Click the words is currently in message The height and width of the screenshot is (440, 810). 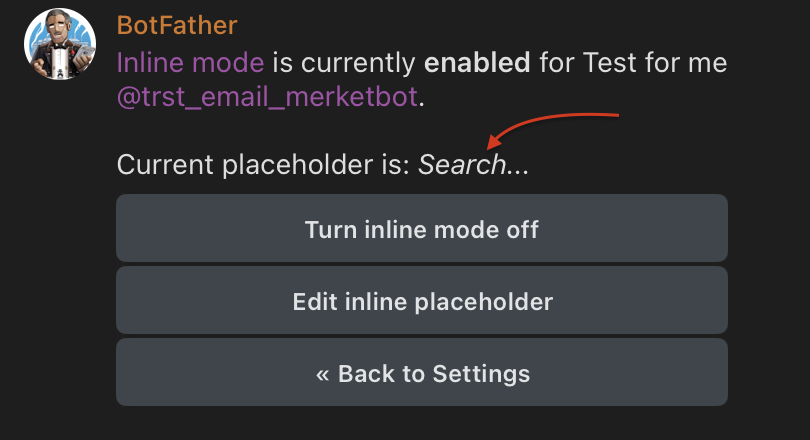coord(344,63)
